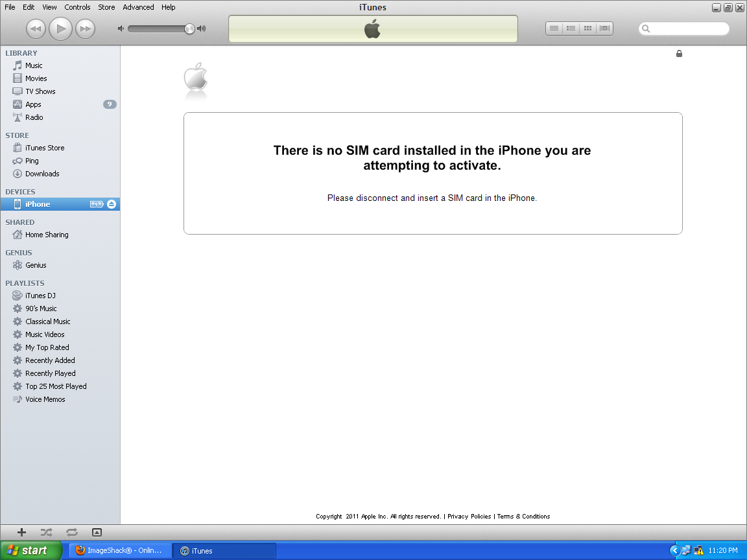Expand hidden system tray icons
This screenshot has width=747, height=560.
(x=674, y=550)
